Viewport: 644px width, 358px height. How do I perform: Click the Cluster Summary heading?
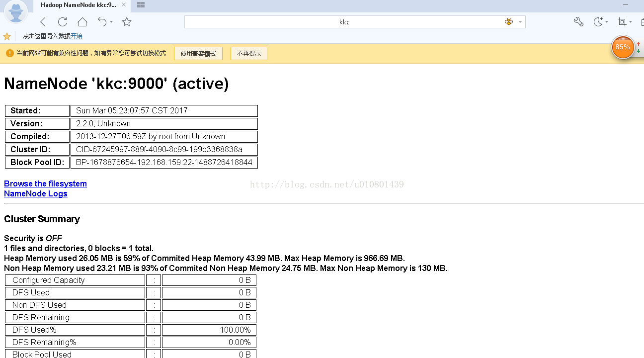click(x=42, y=219)
